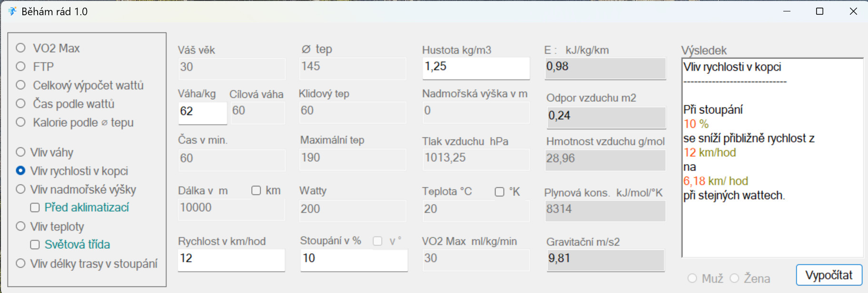Screen dimensions: 868x293
Task: Choose the FTP calculation mode
Action: coord(21,67)
